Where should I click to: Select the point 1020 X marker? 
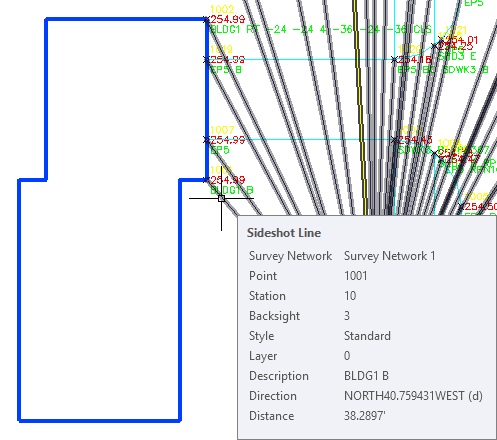pyautogui.click(x=394, y=60)
